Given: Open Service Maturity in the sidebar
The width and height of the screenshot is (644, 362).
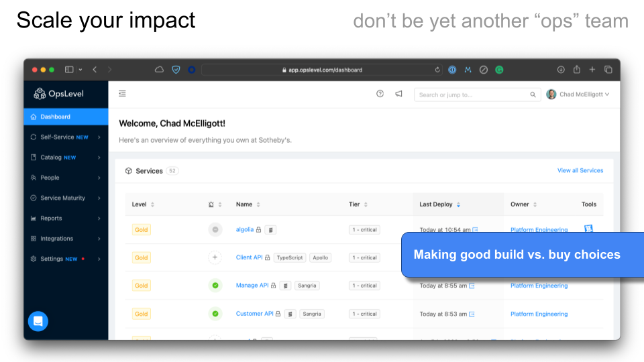Looking at the screenshot, I should 66,198.
